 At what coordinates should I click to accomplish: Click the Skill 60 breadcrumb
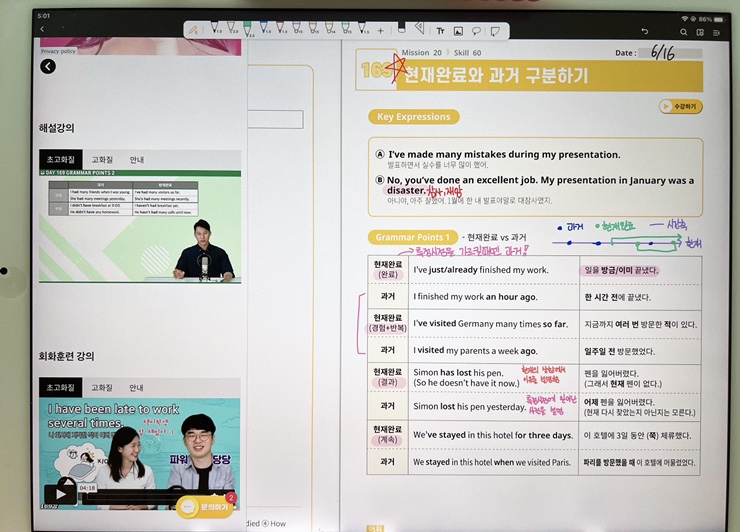467,53
